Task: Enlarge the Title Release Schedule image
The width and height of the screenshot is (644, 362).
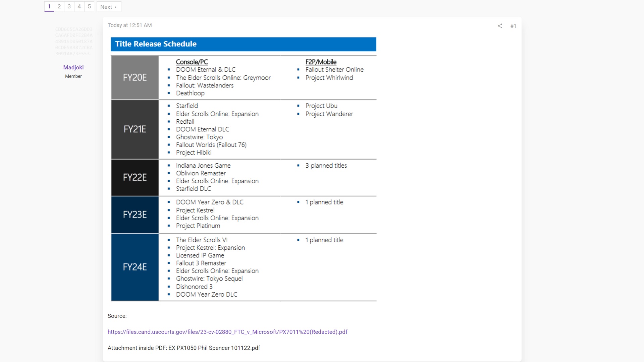Action: tap(244, 169)
